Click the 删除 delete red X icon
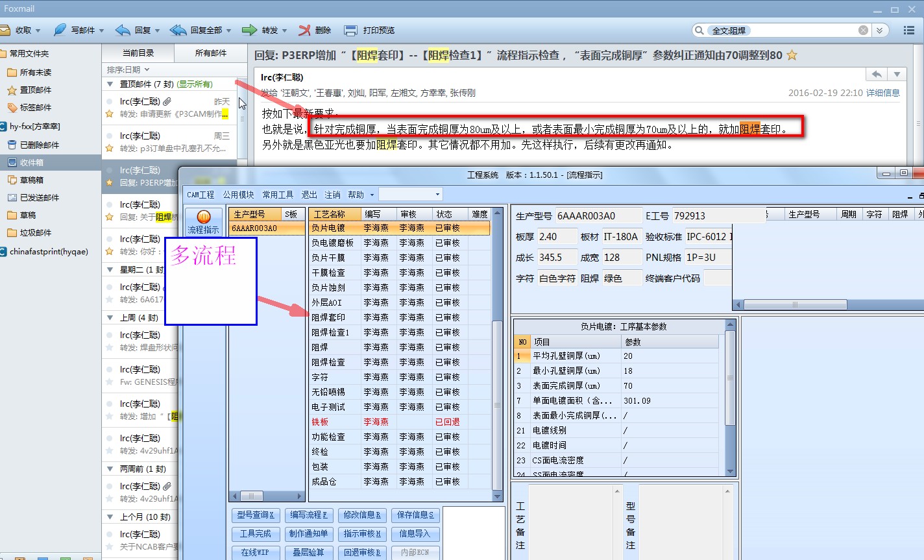 click(304, 30)
